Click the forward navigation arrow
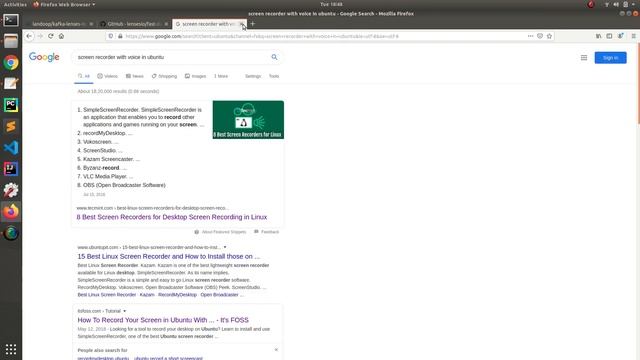 pyautogui.click(x=40, y=36)
